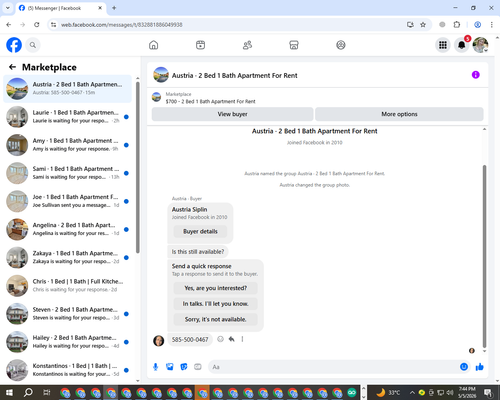The height and width of the screenshot is (400, 500).
Task: Click the 'Is this still available?' message
Action: pos(198,252)
